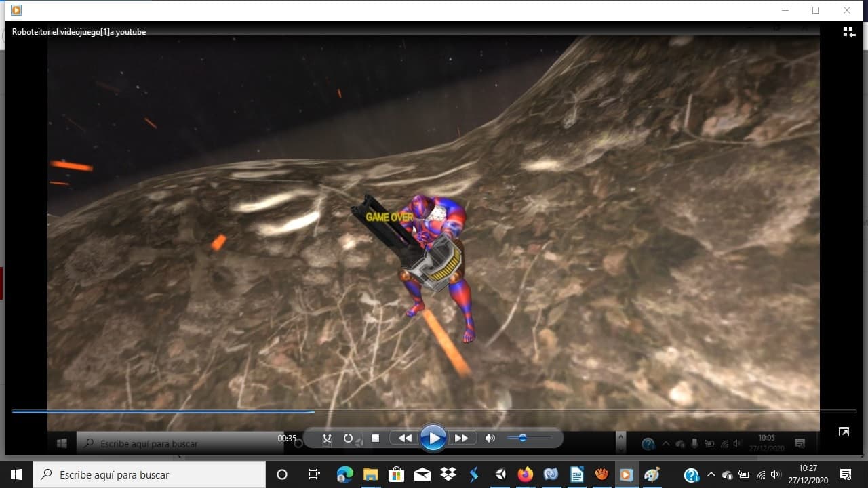Open Dropbox from the taskbar

[x=448, y=474]
